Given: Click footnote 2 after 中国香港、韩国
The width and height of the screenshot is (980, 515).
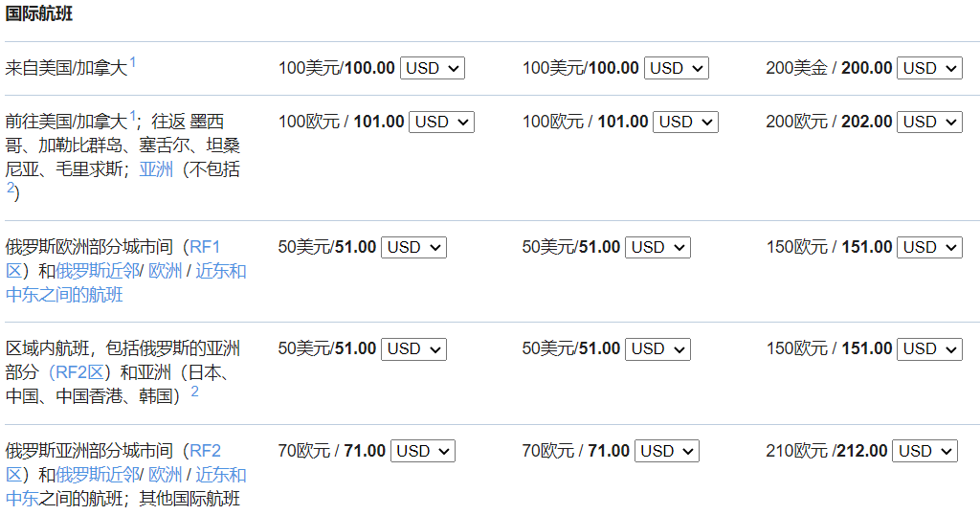Looking at the screenshot, I should pos(195,392).
